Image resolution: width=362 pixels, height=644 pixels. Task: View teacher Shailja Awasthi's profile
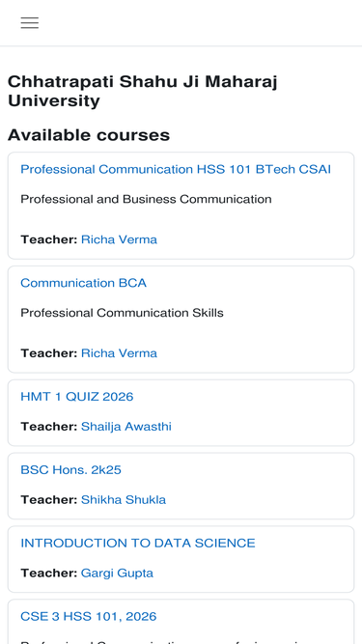[126, 427]
